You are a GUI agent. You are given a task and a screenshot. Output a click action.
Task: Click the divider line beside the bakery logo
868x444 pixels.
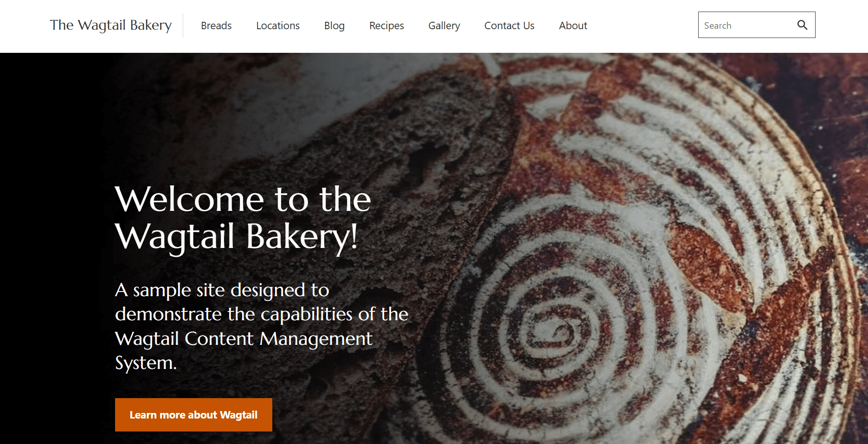coord(183,25)
